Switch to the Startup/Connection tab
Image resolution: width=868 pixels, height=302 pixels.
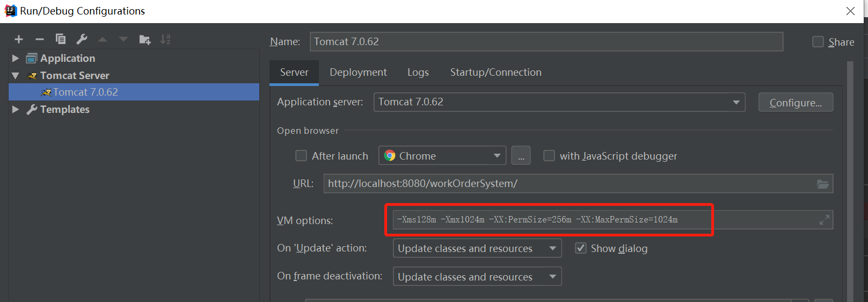496,73
